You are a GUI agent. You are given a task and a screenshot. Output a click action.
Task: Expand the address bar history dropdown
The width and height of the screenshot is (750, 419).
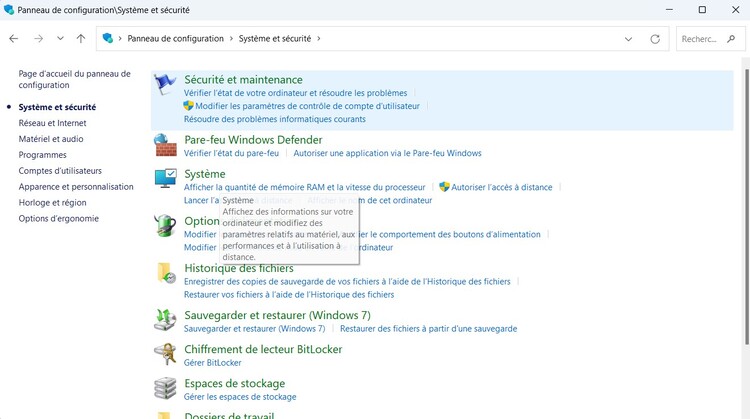click(628, 39)
